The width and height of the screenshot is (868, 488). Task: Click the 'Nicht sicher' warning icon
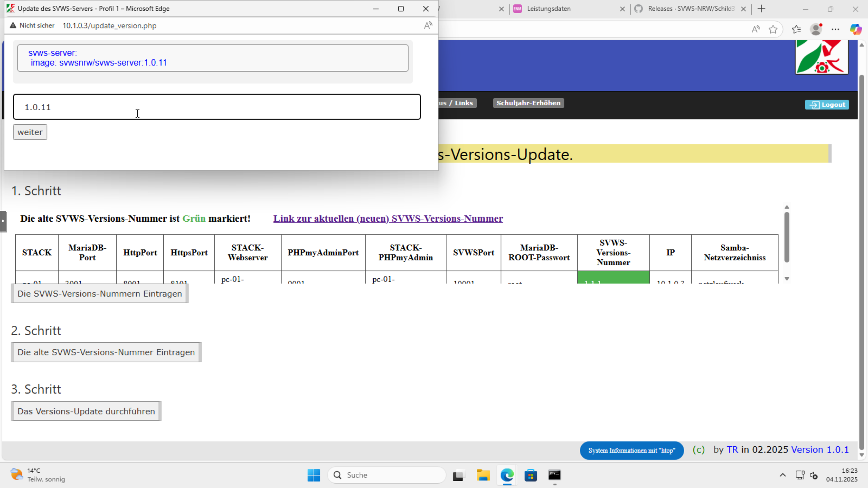(13, 25)
